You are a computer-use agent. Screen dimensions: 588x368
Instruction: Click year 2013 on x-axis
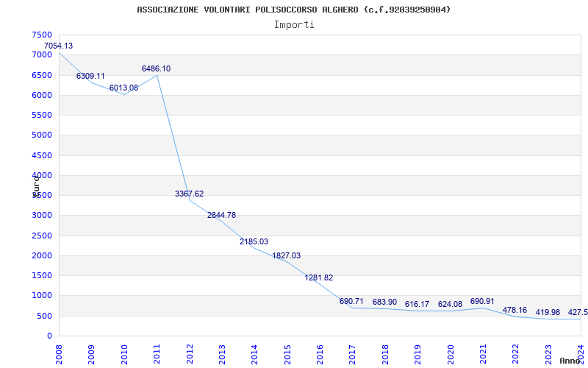(x=222, y=354)
